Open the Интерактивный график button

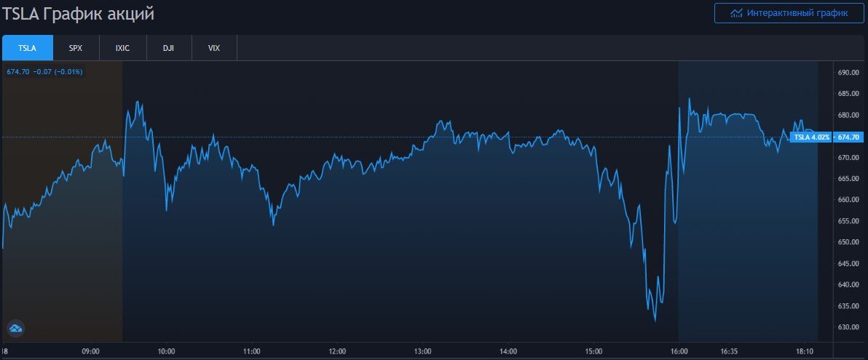789,13
